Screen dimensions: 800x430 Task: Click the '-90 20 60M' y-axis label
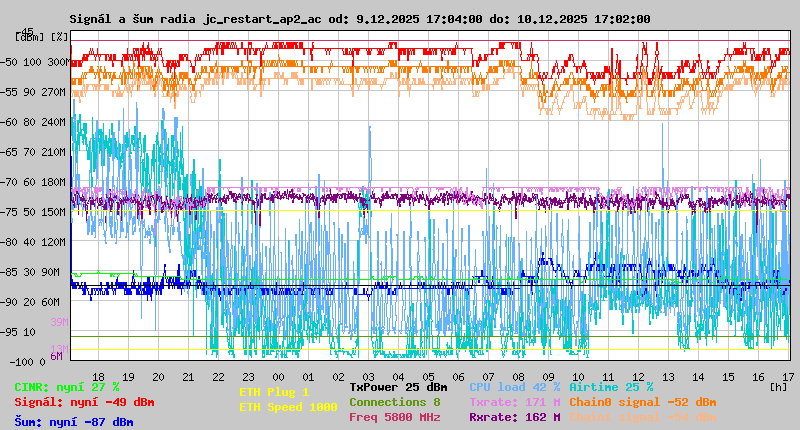[x=31, y=302]
